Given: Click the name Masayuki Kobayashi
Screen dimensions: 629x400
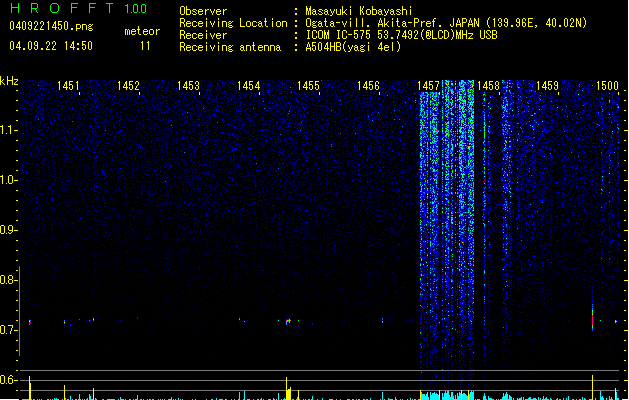Looking at the screenshot, I should tap(359, 11).
